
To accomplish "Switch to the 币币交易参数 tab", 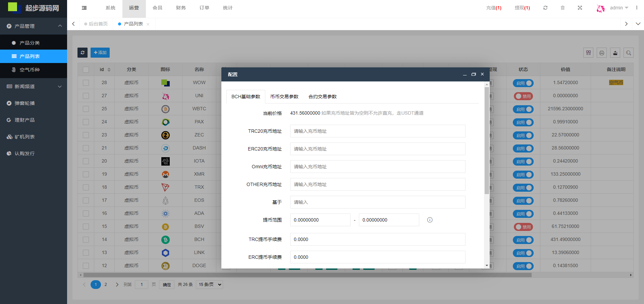I will click(284, 97).
